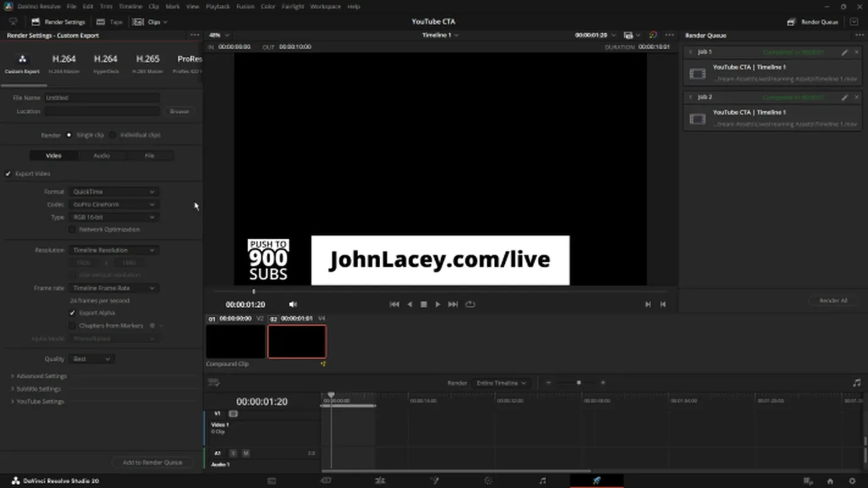The width and height of the screenshot is (868, 488).
Task: Open Render range dropdown Entire Timeline
Action: click(501, 383)
